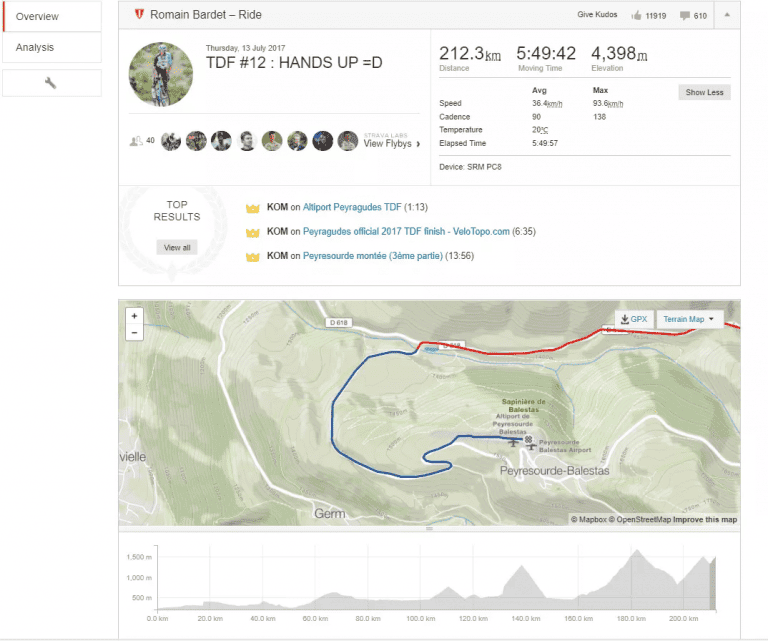Screen dimensions: 768x641
Task: Open the wrench actions menu in sidebar
Action: (51, 83)
